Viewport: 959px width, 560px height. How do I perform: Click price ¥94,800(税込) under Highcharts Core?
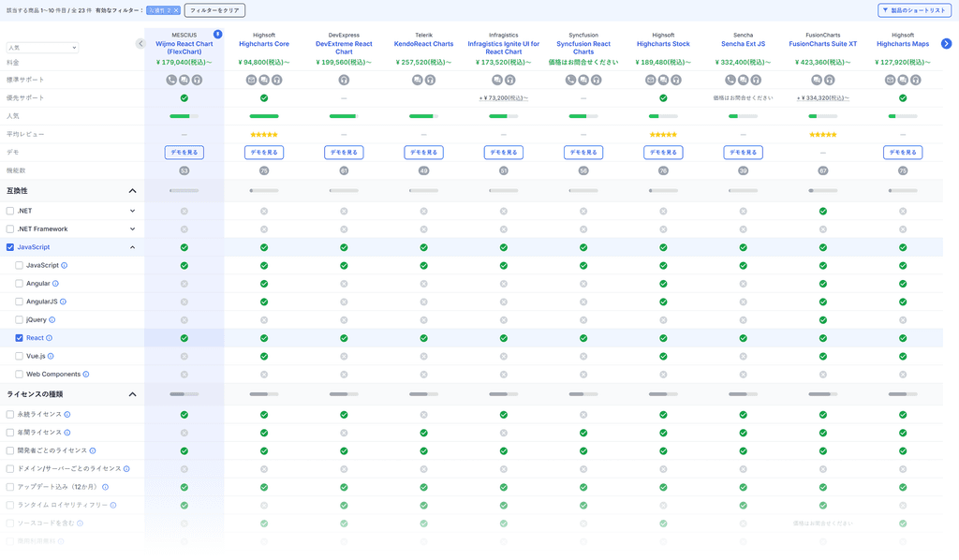(x=264, y=63)
